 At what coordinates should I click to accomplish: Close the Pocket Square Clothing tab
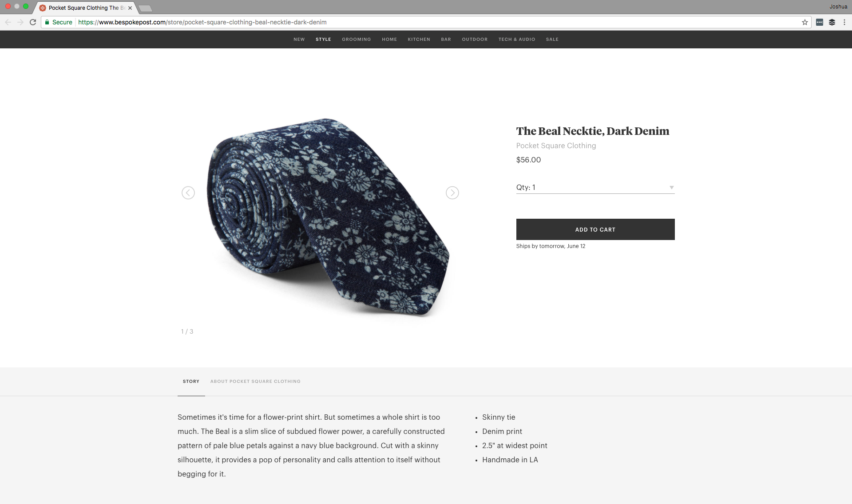coord(130,8)
